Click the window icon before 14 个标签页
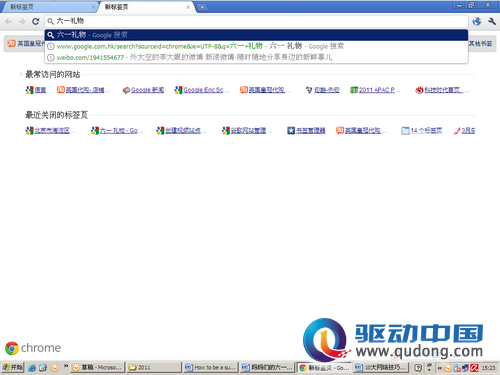500x375 pixels. 405,131
